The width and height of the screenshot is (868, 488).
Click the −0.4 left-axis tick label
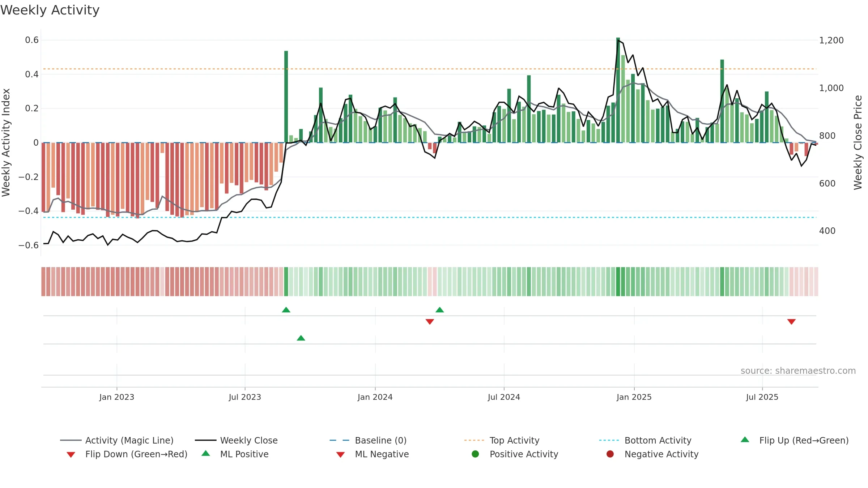click(x=29, y=211)
